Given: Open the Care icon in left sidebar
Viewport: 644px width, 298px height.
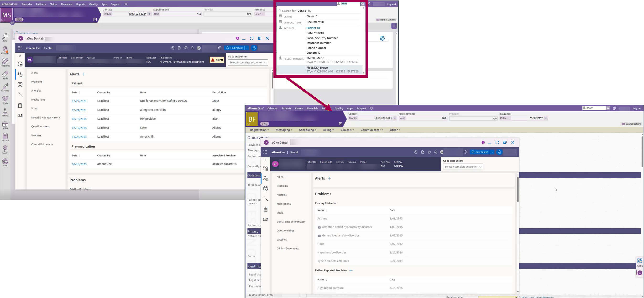Looking at the screenshot, I should [x=5, y=162].
